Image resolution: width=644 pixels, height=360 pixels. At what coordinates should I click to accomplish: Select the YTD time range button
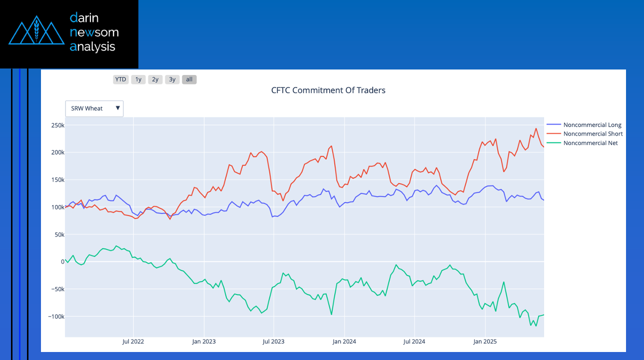(120, 79)
